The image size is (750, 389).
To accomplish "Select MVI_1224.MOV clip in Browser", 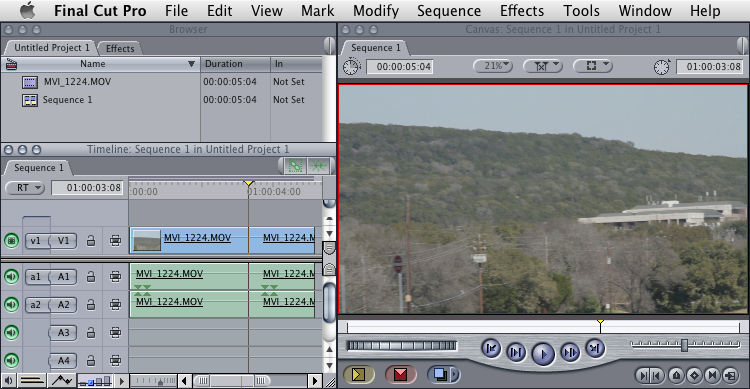I will [77, 82].
